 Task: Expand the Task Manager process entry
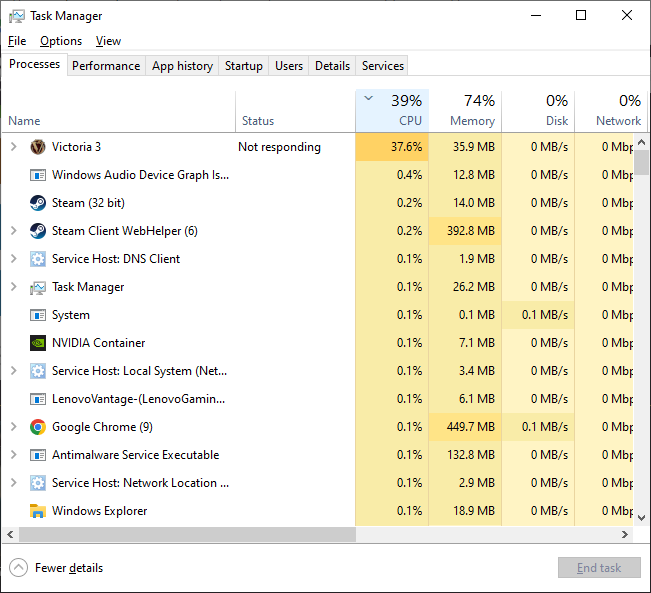coord(14,287)
